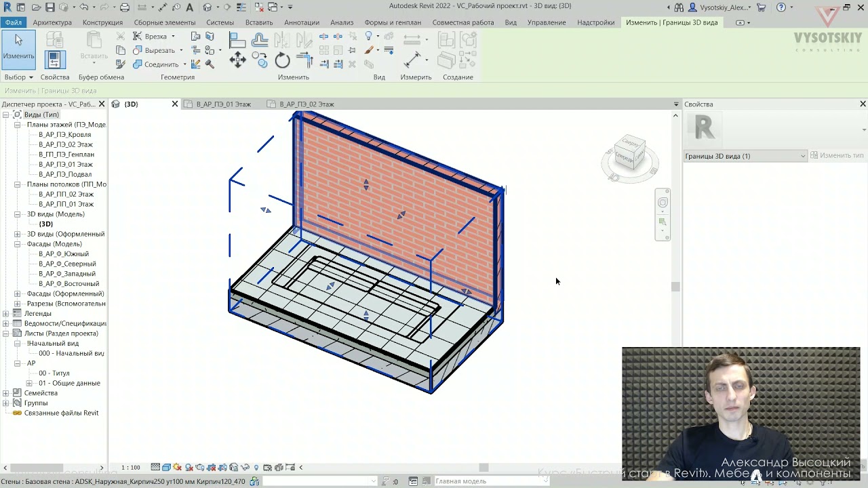868x488 pixels.
Task: Click the Print icon in quick access toolbar
Action: tap(125, 7)
